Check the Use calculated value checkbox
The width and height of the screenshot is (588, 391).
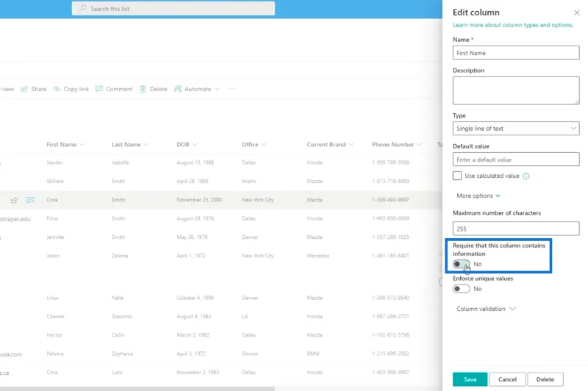(x=457, y=176)
